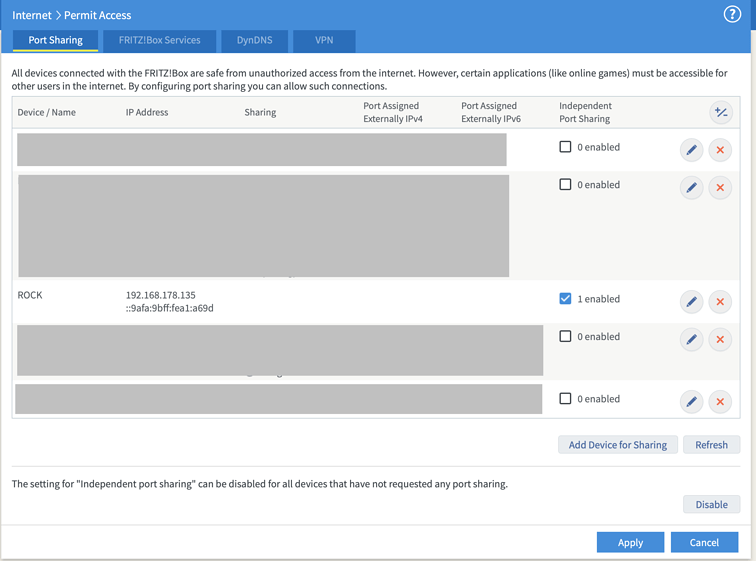Click Port Assigned Externally IPv6 header

point(491,112)
